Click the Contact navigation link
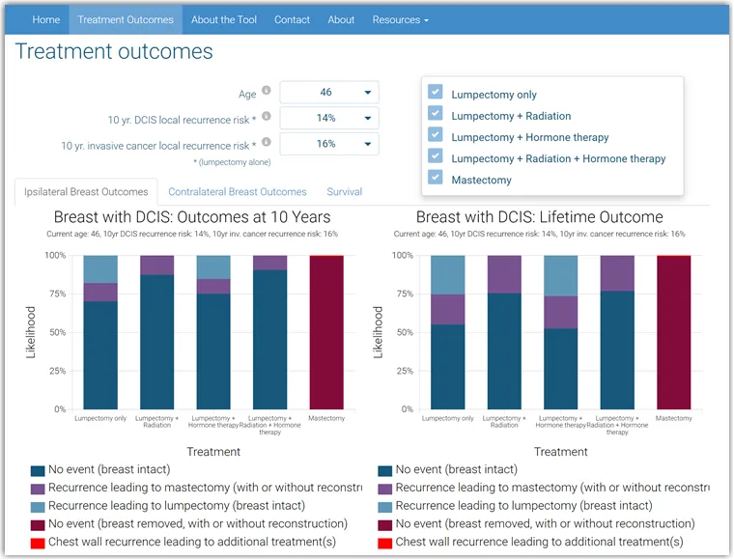Viewport: 734px width, 560px height. (x=292, y=19)
